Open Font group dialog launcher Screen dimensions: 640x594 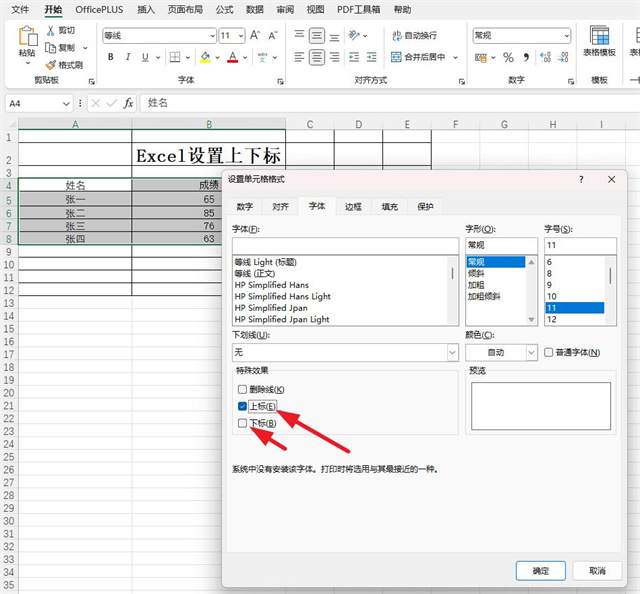[280, 82]
